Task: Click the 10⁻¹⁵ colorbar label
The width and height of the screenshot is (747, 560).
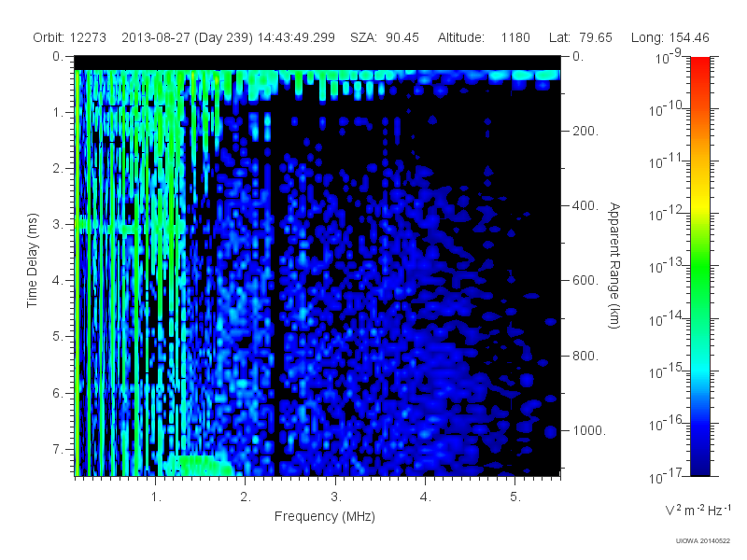Action: click(x=666, y=371)
